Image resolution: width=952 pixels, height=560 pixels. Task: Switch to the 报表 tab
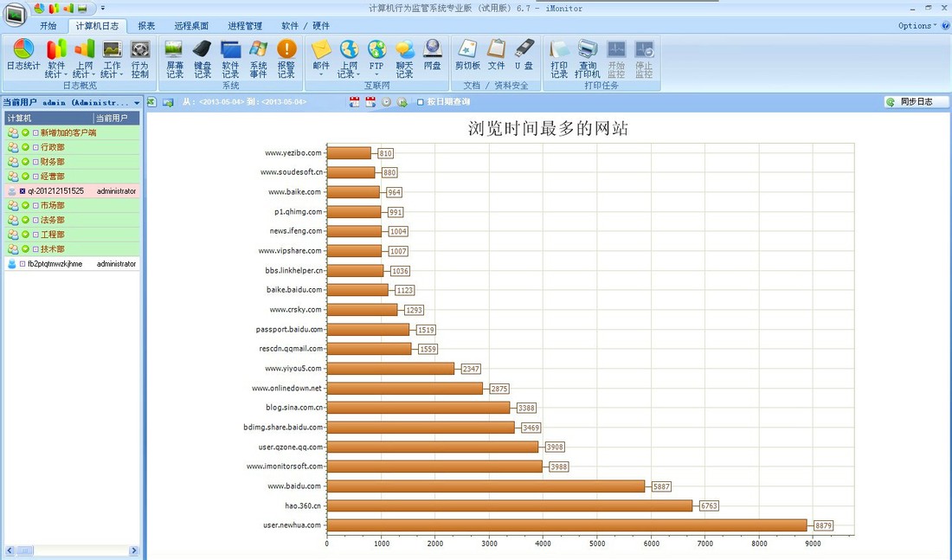pyautogui.click(x=146, y=26)
